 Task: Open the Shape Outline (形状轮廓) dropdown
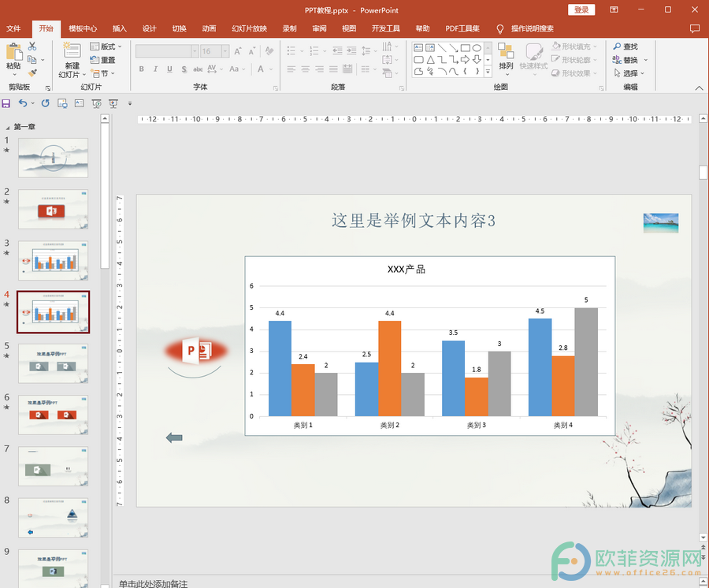[574, 60]
